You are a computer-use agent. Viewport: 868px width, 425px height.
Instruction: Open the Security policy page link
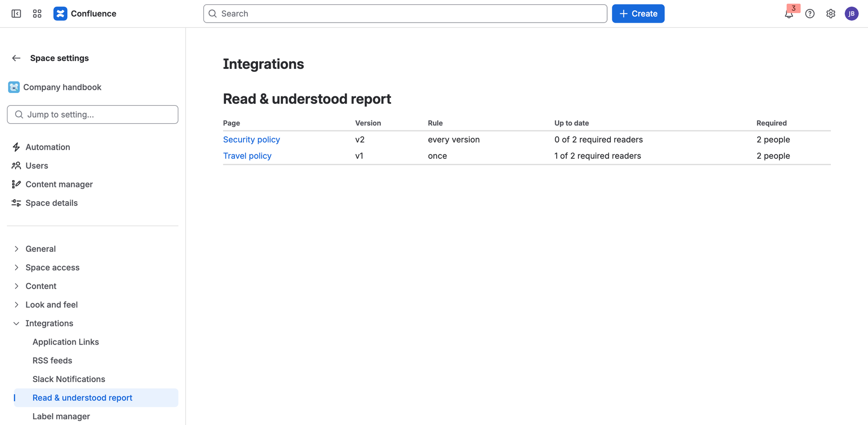click(x=251, y=140)
